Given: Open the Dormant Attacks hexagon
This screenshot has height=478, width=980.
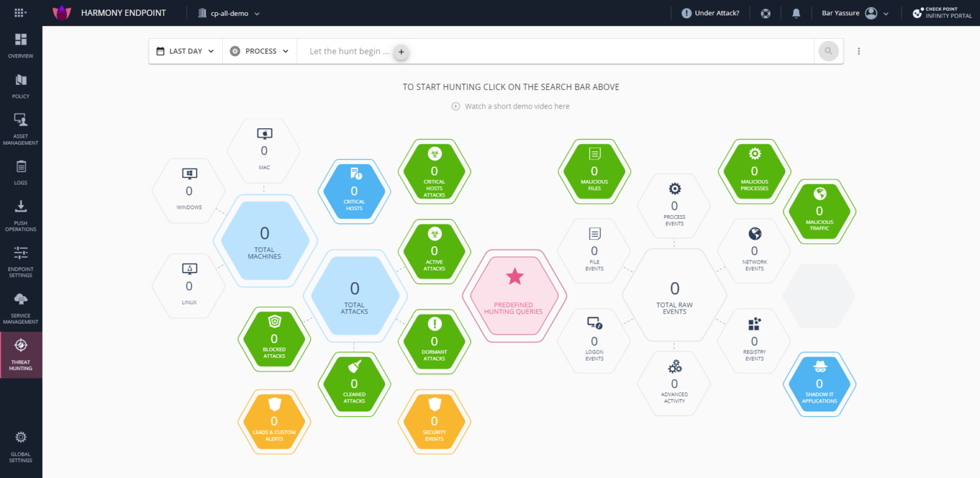Looking at the screenshot, I should 434,341.
